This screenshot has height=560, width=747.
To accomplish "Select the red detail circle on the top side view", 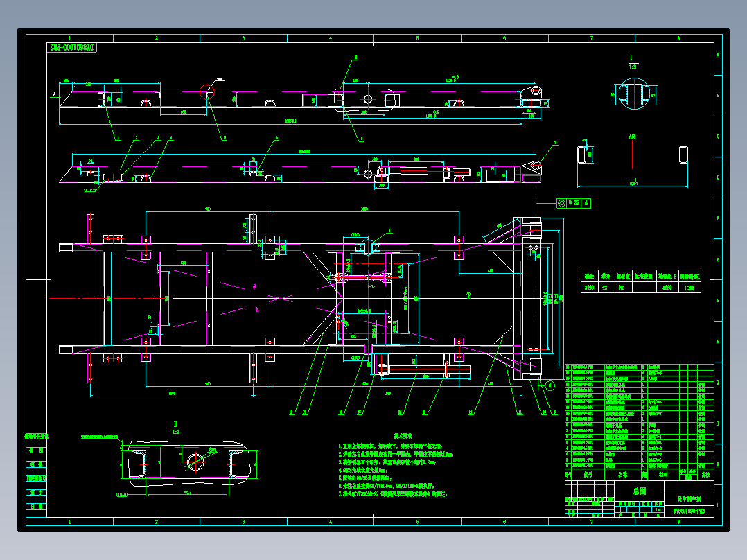I will (x=206, y=91).
